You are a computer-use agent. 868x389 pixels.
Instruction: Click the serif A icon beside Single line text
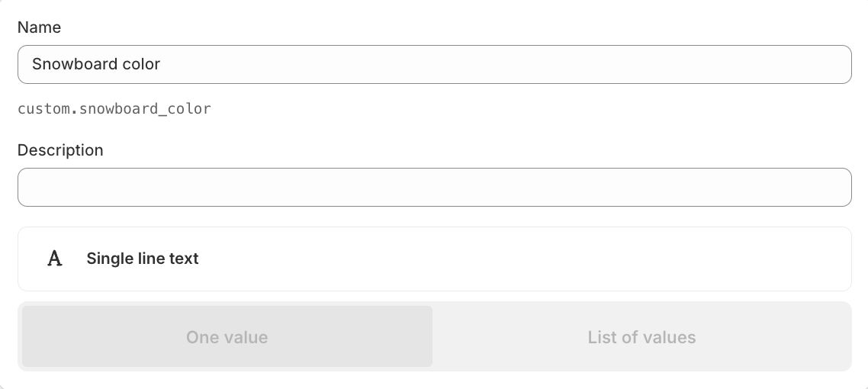pyautogui.click(x=54, y=259)
